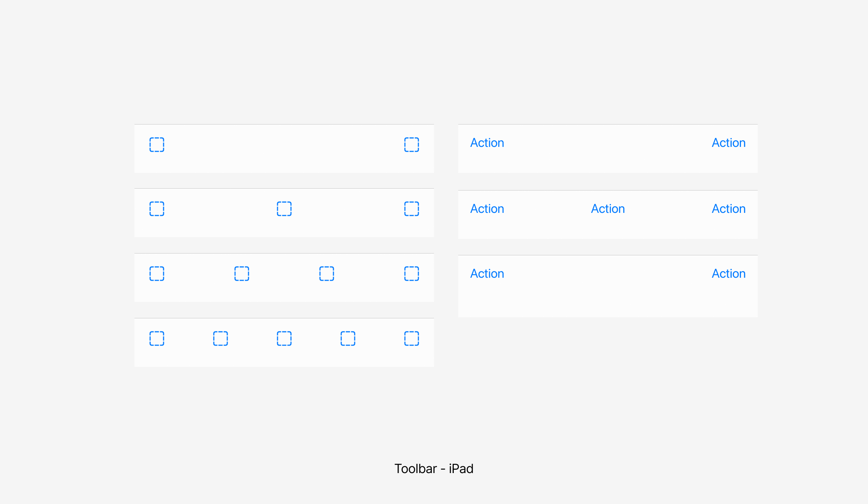Select left Action in the three-action toolbar

[487, 209]
